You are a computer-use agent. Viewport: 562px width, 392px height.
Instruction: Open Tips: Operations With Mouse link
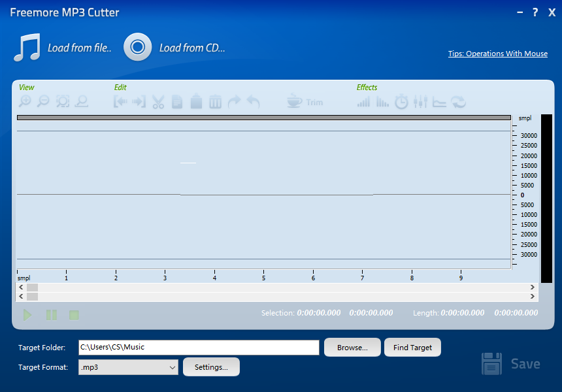(x=497, y=54)
